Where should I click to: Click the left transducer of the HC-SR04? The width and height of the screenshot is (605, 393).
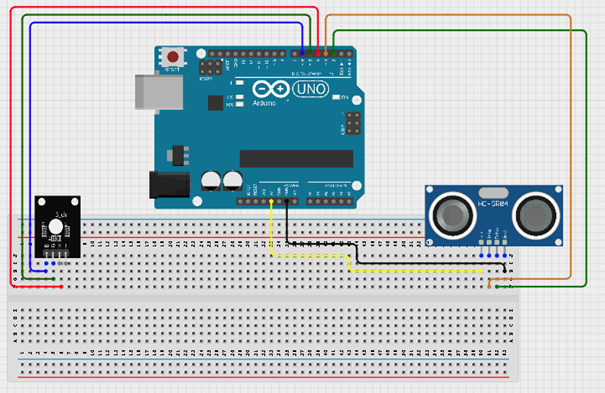pos(452,215)
